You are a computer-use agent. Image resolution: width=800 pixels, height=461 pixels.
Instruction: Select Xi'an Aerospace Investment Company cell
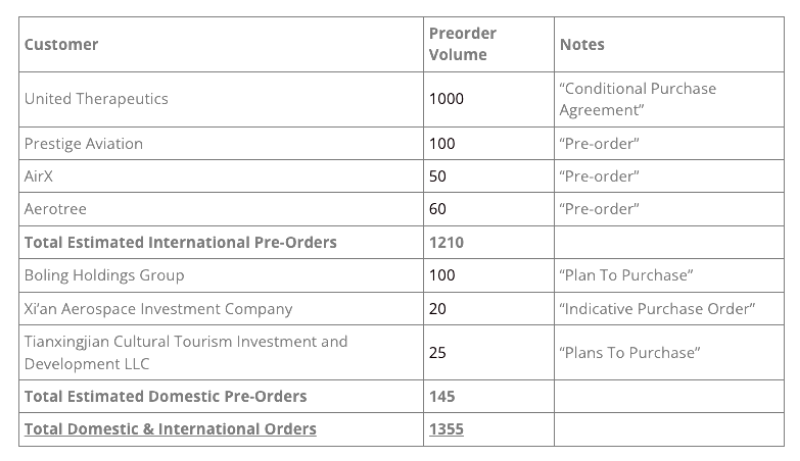tap(156, 308)
